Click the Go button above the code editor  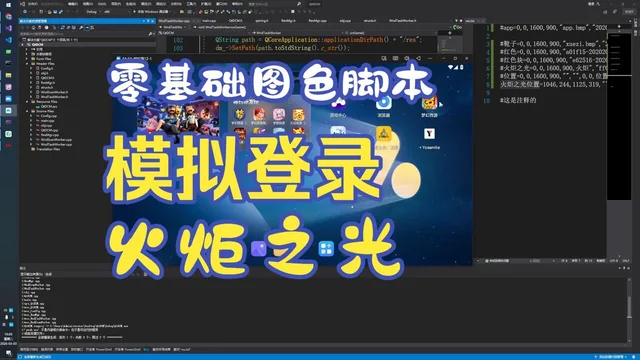[x=458, y=27]
